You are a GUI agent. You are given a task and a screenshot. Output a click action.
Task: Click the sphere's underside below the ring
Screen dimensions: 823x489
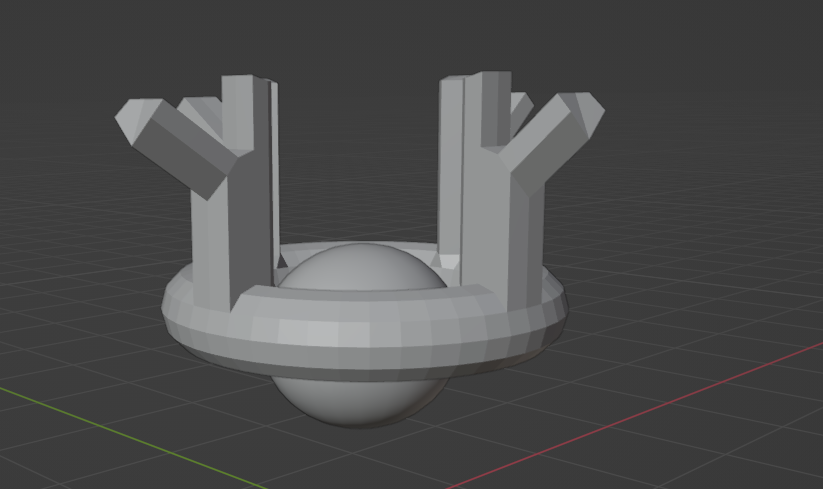(358, 401)
